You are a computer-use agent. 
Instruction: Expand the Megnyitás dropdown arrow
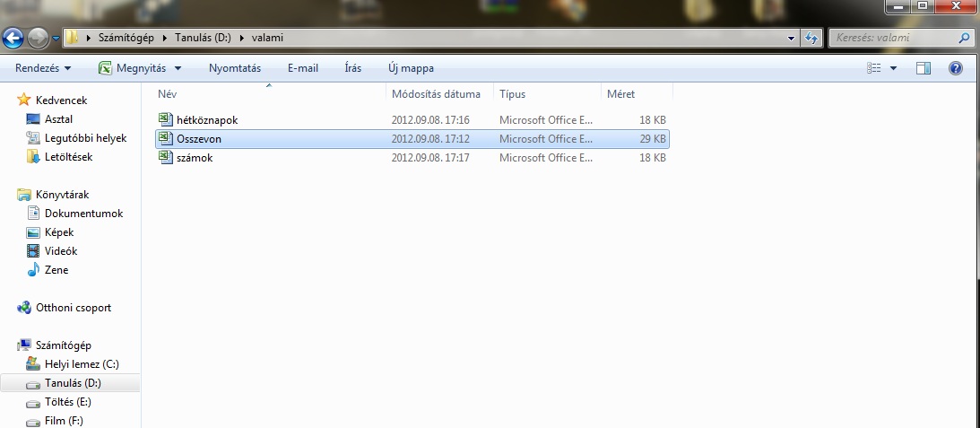pyautogui.click(x=178, y=68)
